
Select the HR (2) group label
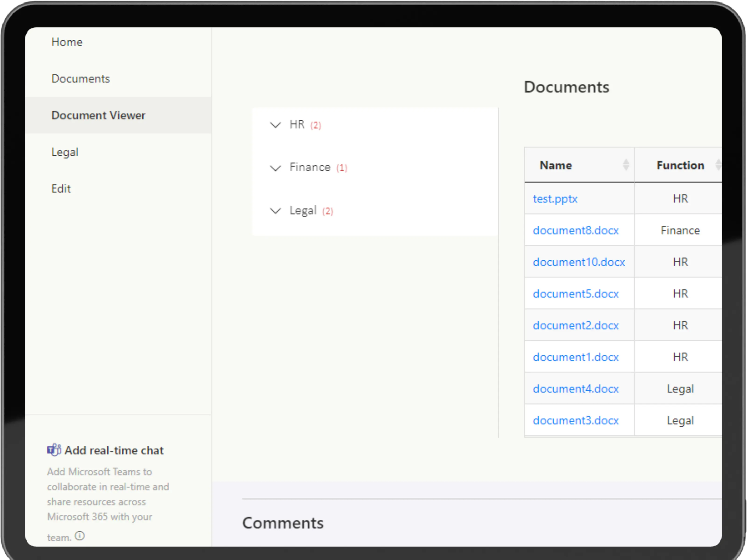pyautogui.click(x=305, y=125)
